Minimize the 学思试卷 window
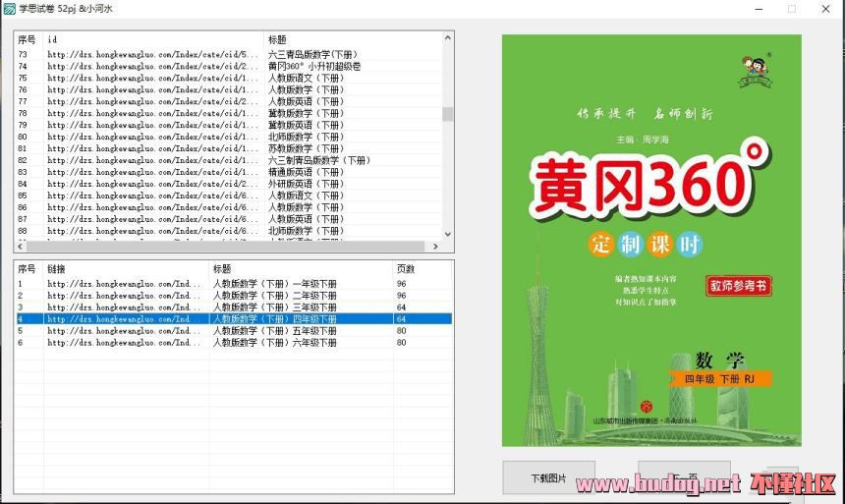The height and width of the screenshot is (504, 845). 759,9
